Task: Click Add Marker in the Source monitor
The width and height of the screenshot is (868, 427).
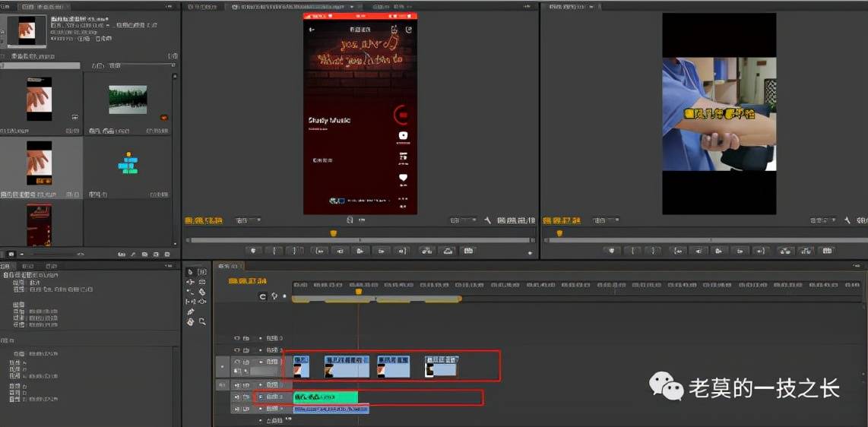Action: [x=253, y=251]
